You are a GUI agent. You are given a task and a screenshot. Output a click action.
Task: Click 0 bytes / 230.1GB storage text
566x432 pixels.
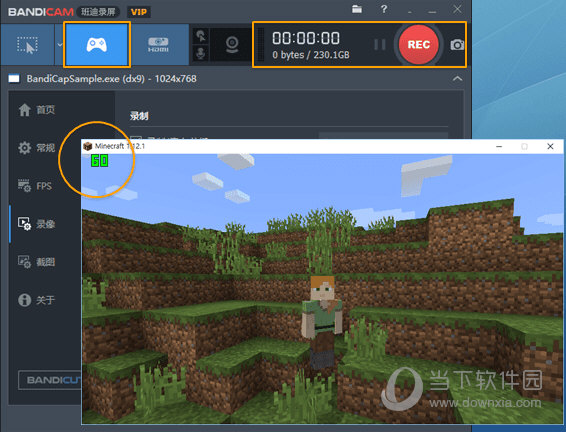point(311,55)
